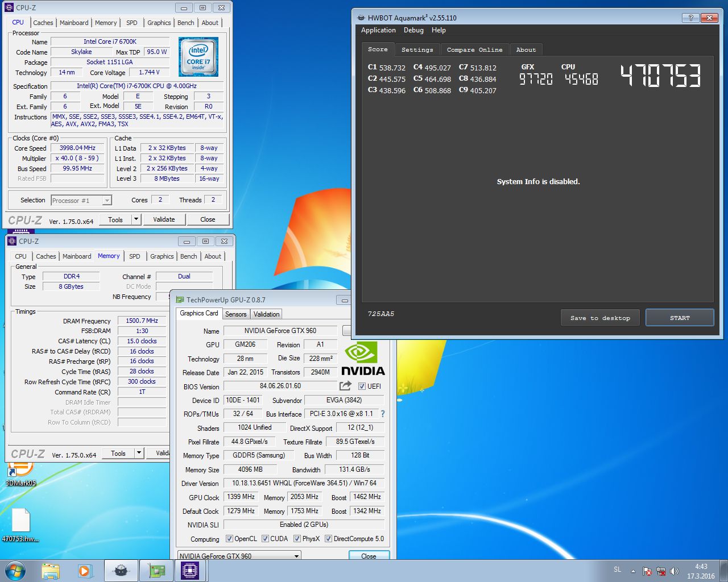Switch to GPU-Z via its taskbar icon

pyautogui.click(x=156, y=571)
